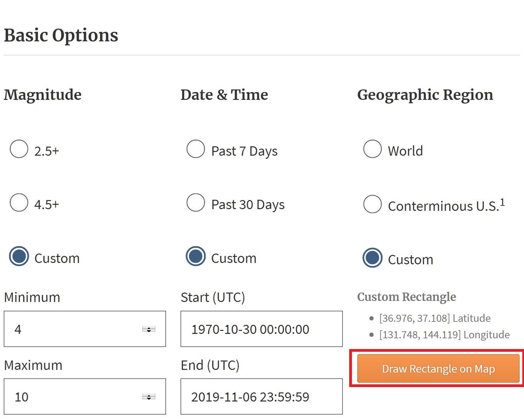The height and width of the screenshot is (420, 524).
Task: Click the Maximum field spinner arrows
Action: (149, 397)
